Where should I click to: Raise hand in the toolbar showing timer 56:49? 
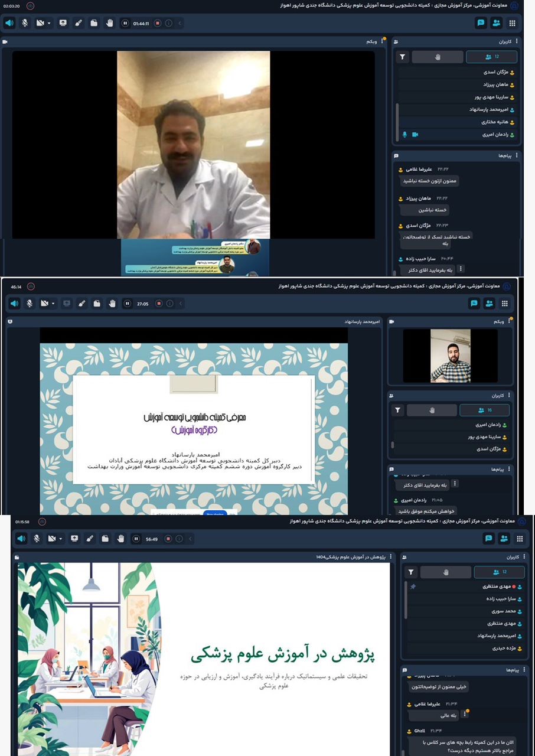(120, 539)
